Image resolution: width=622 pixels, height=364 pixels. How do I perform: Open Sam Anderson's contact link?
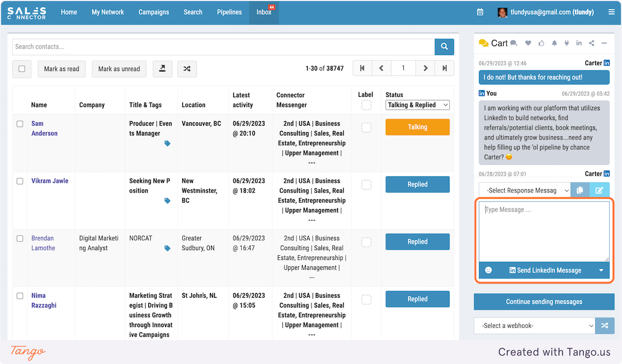(x=44, y=128)
